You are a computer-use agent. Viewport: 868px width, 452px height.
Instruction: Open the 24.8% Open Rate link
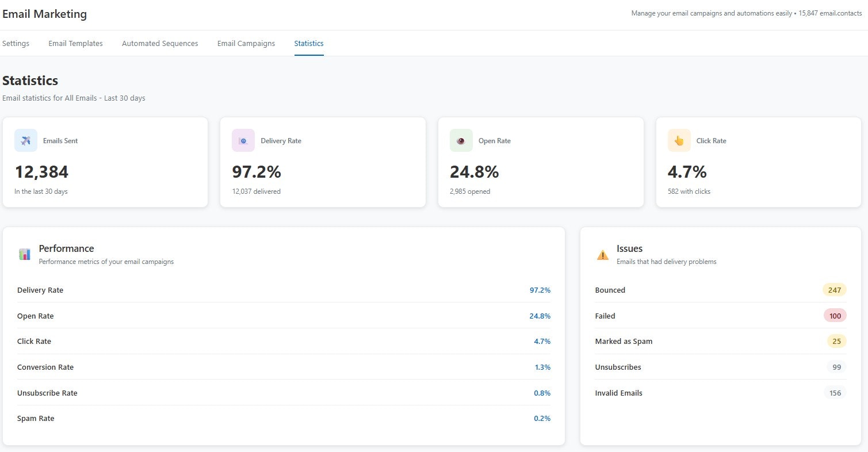(540, 316)
